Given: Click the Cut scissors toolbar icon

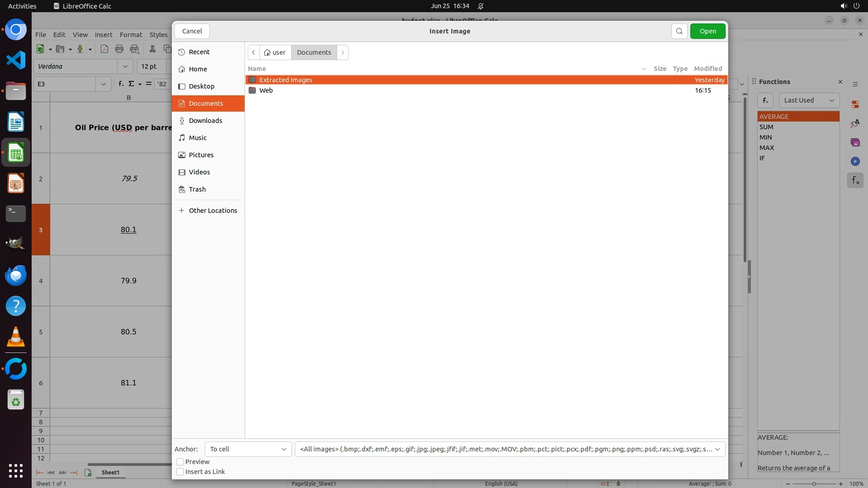Looking at the screenshot, I should click(x=152, y=49).
